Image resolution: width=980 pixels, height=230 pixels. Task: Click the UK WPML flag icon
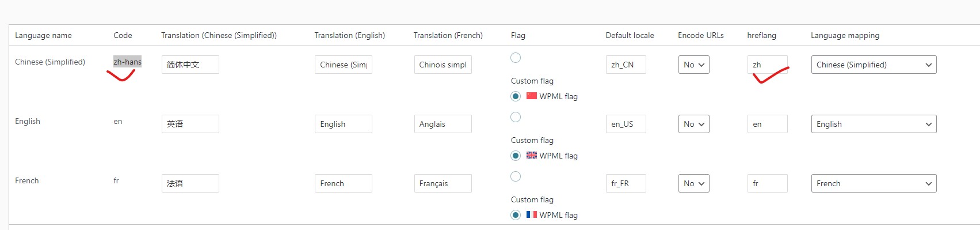(x=531, y=155)
